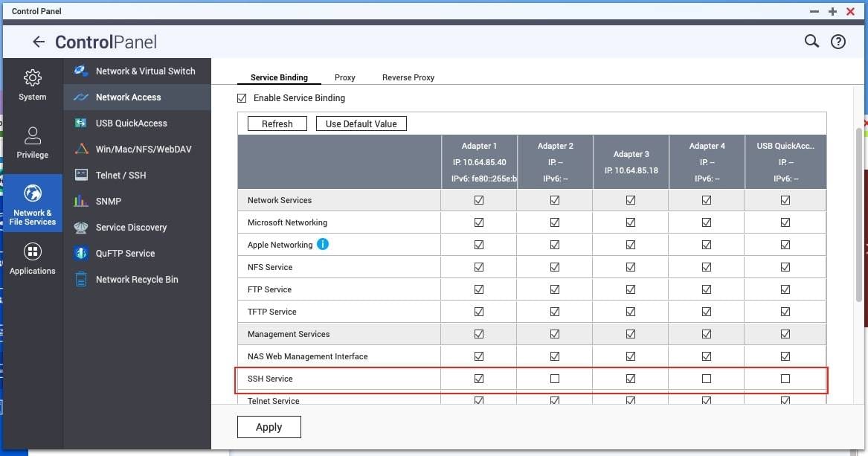This screenshot has height=456, width=868.
Task: Uncheck NAS Web Management Interface for Adapter 2
Action: 555,356
